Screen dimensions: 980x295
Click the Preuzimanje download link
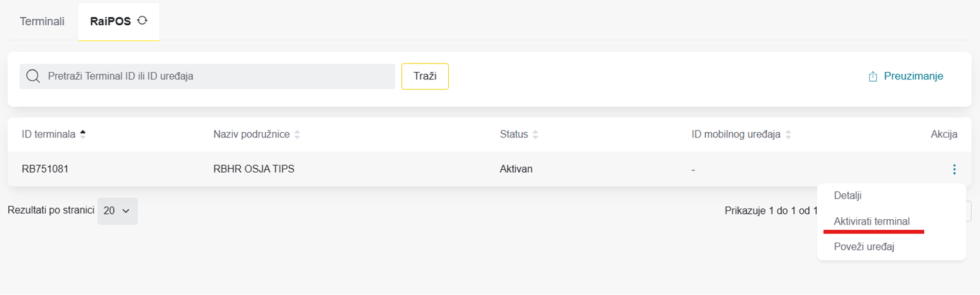click(905, 76)
